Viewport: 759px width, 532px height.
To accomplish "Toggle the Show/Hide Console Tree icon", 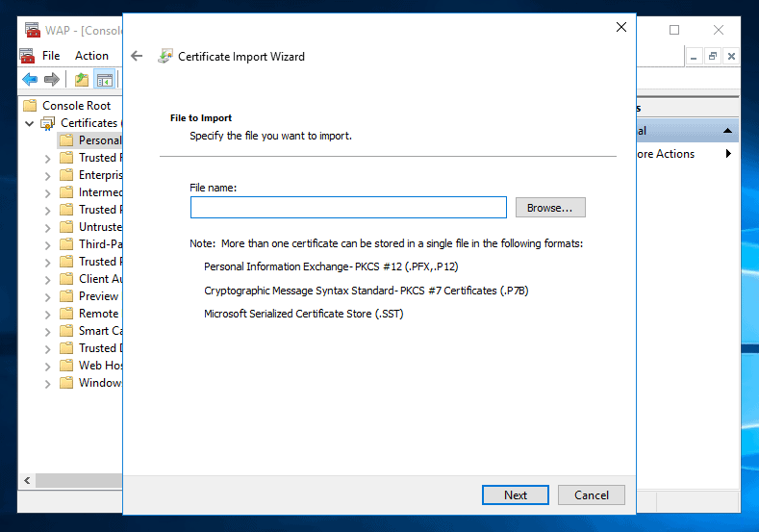I will click(x=105, y=80).
